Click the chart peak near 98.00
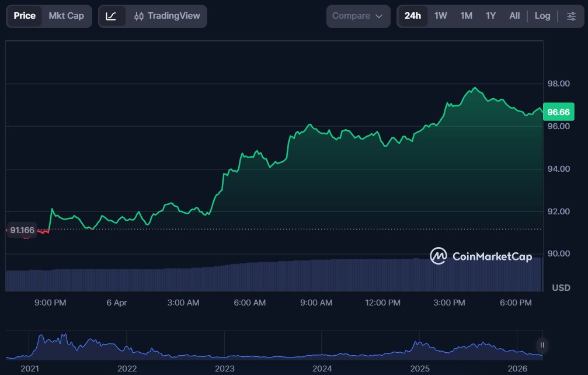Viewport: 588px width, 375px height. 476,88
